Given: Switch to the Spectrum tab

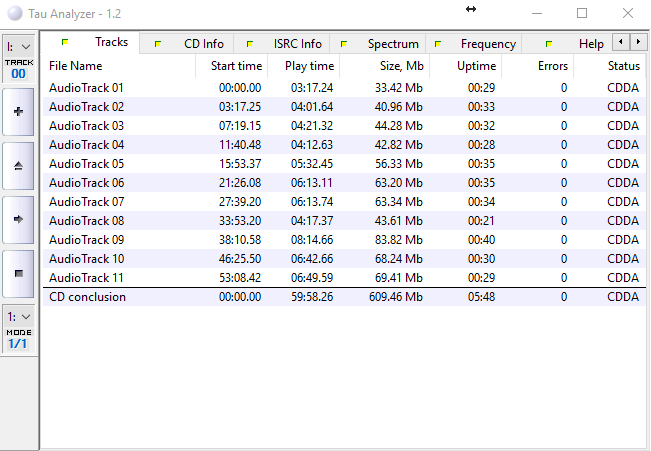Looking at the screenshot, I should [x=378, y=44].
